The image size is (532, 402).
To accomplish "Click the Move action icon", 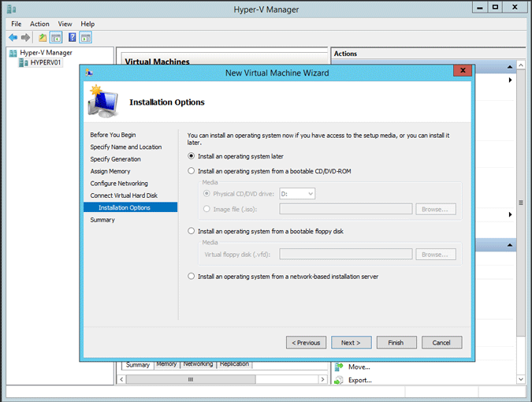I will click(x=339, y=367).
